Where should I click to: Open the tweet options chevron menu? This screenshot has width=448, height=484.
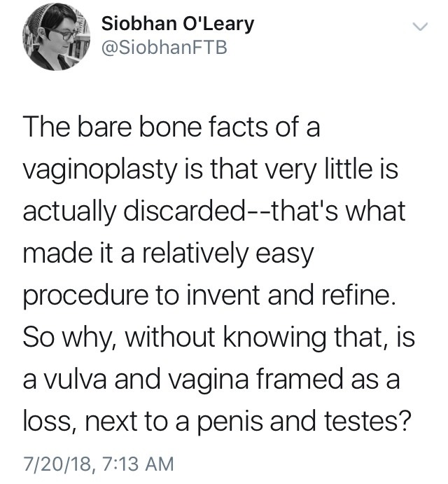tap(420, 27)
